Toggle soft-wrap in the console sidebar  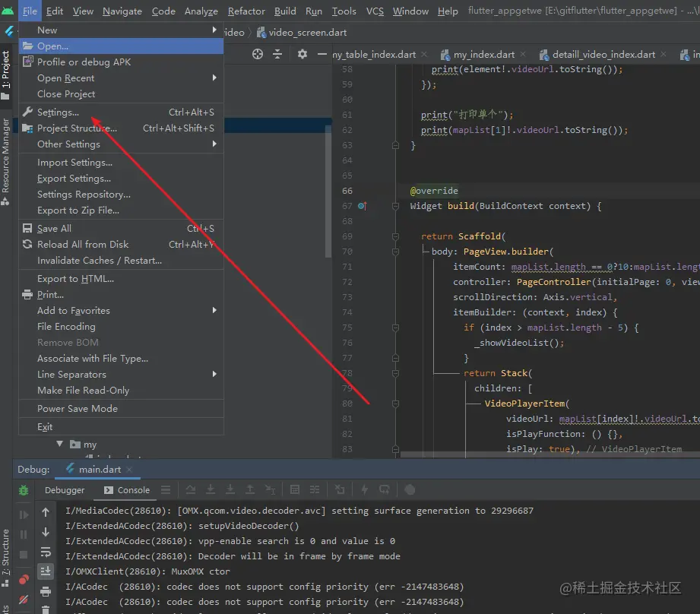click(46, 552)
